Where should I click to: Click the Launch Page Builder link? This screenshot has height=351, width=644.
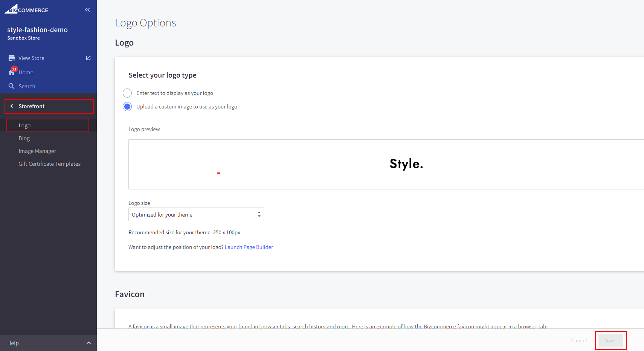click(249, 247)
